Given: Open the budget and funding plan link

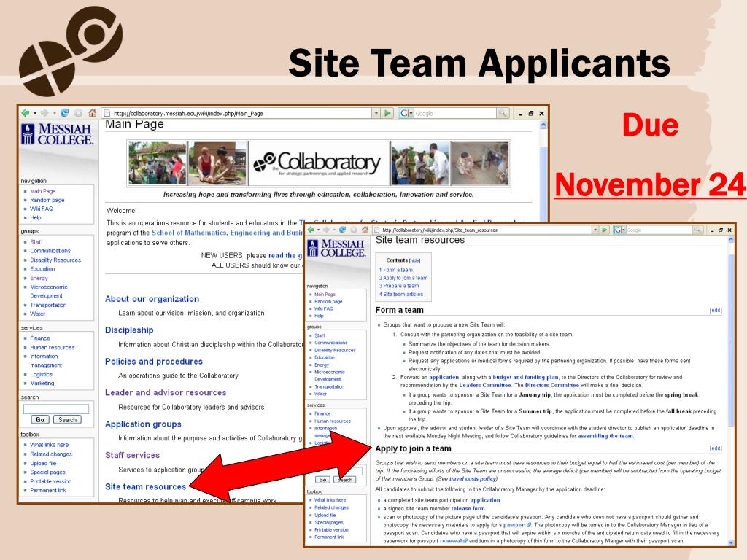Looking at the screenshot, I should pos(525,377).
